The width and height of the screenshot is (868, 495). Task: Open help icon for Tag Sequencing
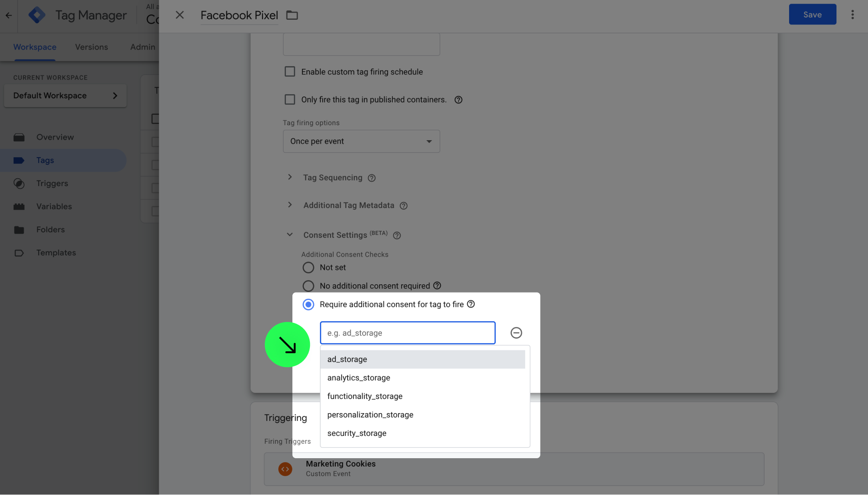click(x=372, y=178)
